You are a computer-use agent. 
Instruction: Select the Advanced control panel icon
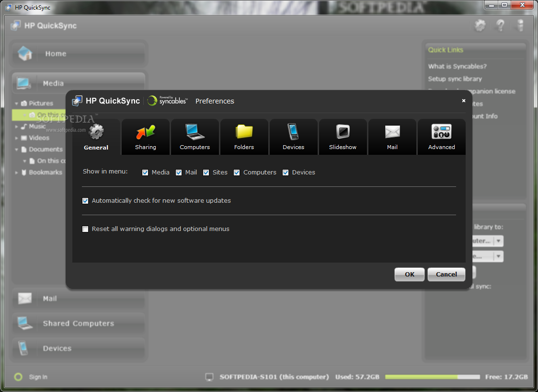pyautogui.click(x=441, y=131)
